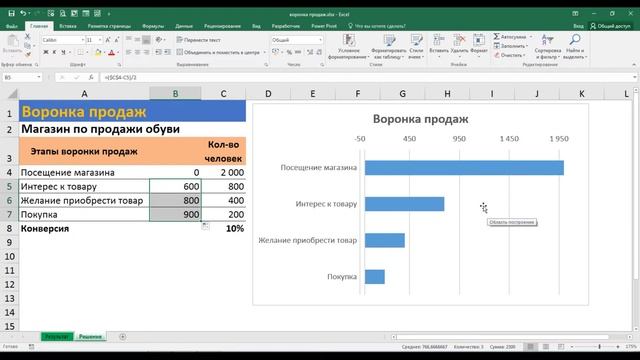Click the Автосумма button
The width and height of the screenshot is (640, 360).
pos(510,37)
